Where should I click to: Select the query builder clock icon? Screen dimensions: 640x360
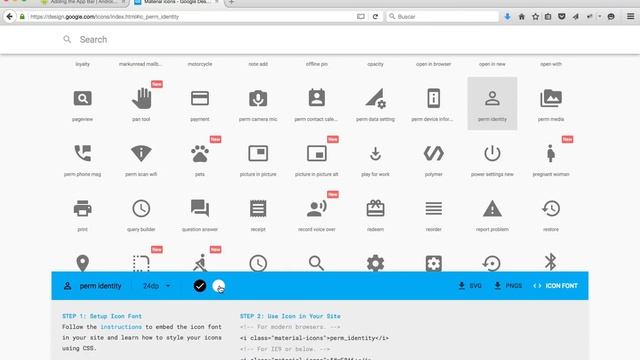[141, 209]
